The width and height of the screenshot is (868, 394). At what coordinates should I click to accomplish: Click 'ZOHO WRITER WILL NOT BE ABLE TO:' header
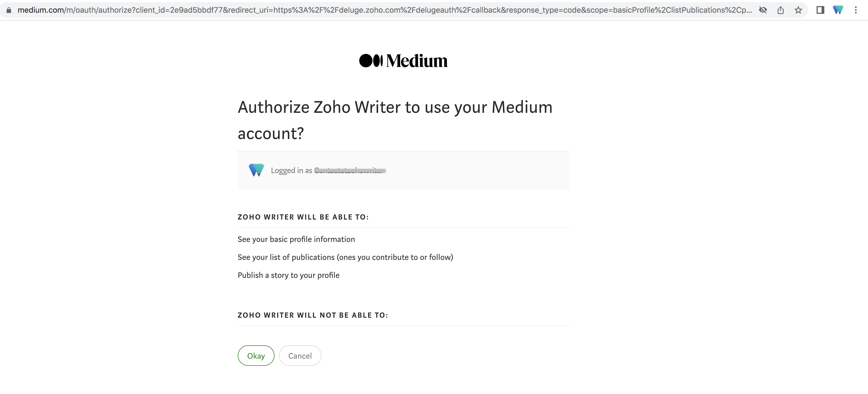(313, 315)
